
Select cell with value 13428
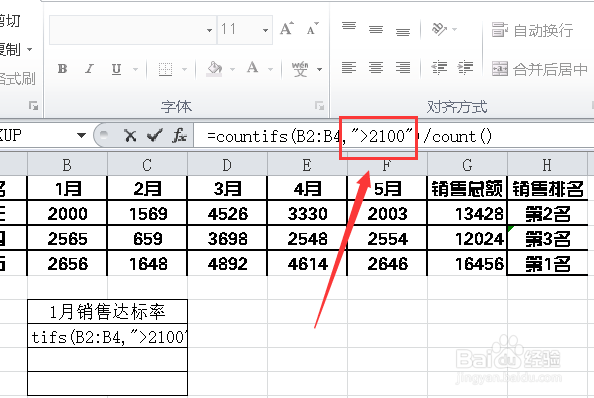pos(467,214)
